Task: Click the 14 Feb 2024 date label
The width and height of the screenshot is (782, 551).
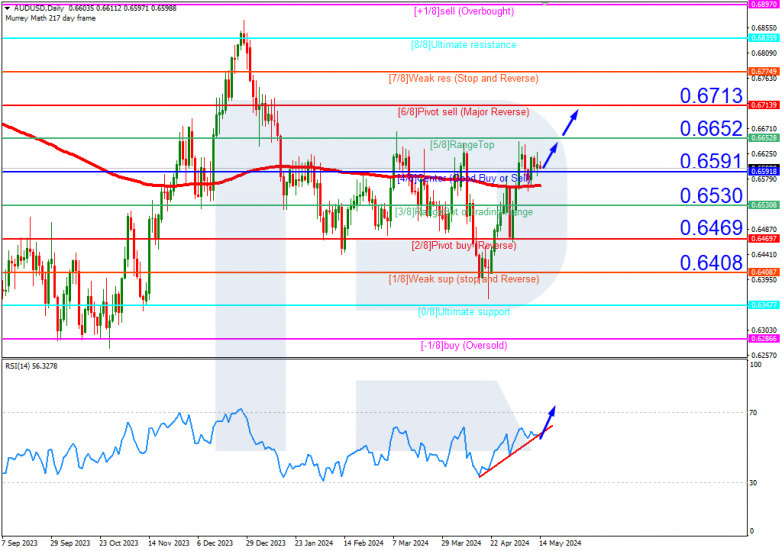Action: pos(364,543)
